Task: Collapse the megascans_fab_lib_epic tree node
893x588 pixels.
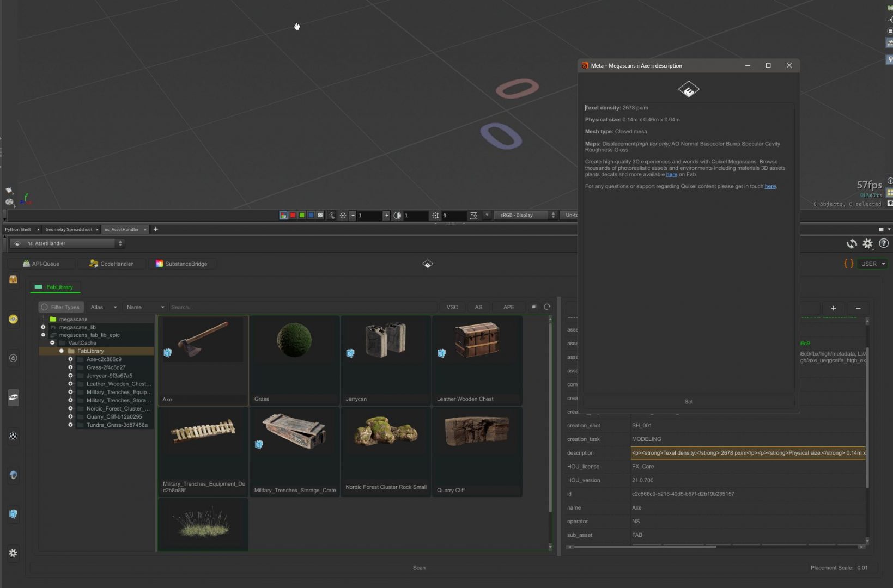Action: (x=43, y=335)
